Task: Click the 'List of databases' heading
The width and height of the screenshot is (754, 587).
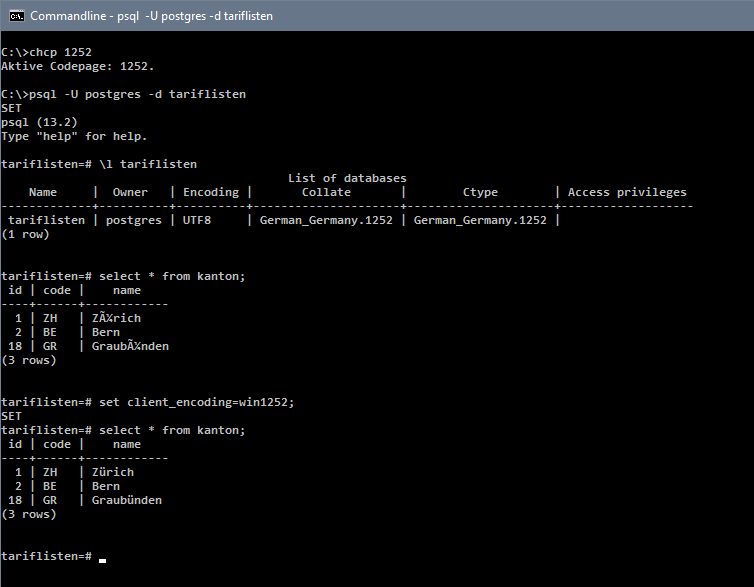Action: [x=347, y=178]
